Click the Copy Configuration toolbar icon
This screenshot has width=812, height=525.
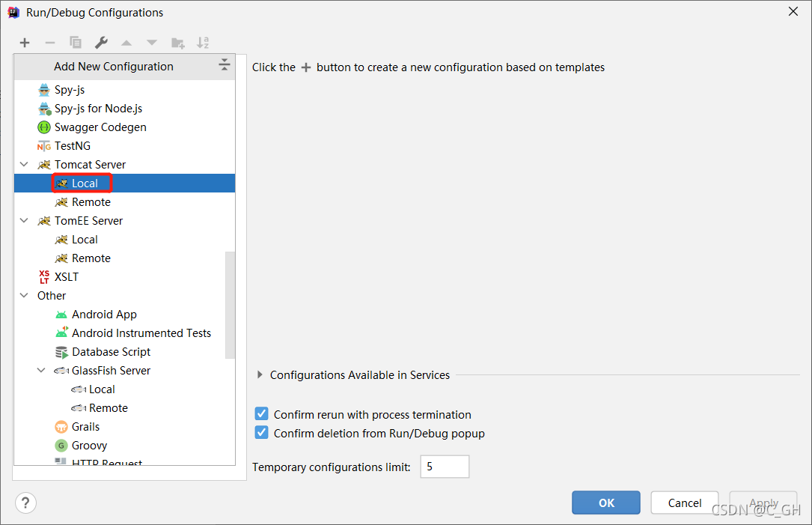[76, 43]
